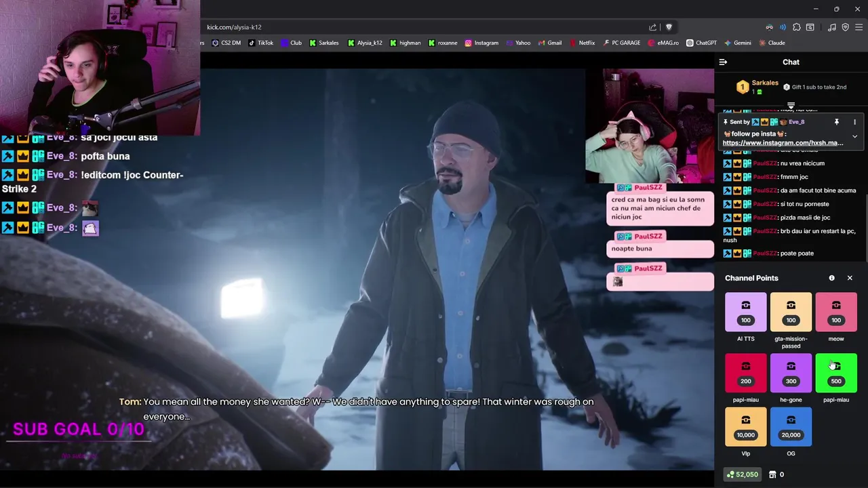Click the share page icon in address bar
This screenshot has width=868, height=488.
(x=652, y=27)
